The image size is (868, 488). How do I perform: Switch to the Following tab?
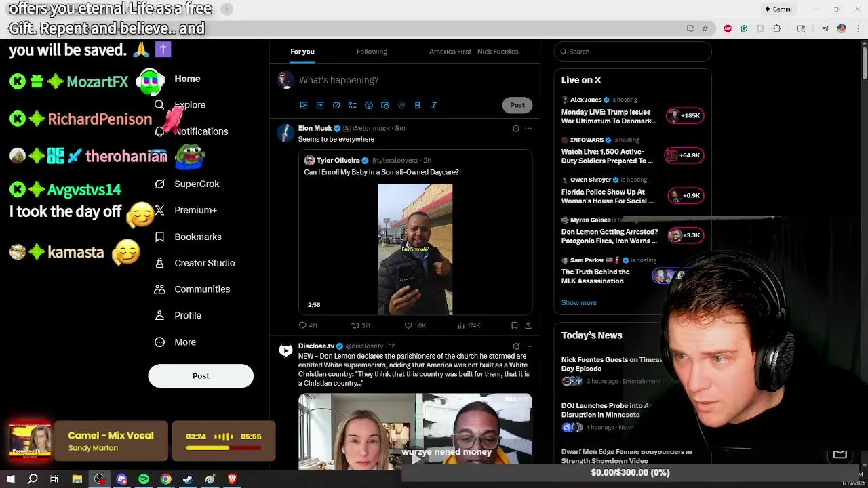(372, 52)
